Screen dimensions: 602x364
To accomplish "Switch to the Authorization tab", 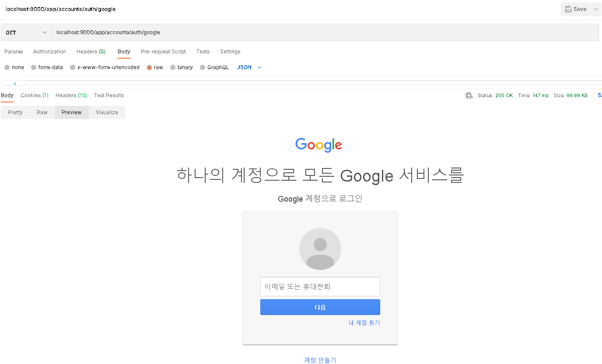I will [49, 52].
